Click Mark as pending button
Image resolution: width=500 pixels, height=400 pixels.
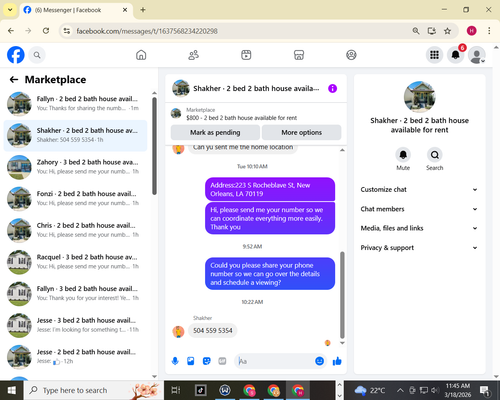pyautogui.click(x=215, y=132)
